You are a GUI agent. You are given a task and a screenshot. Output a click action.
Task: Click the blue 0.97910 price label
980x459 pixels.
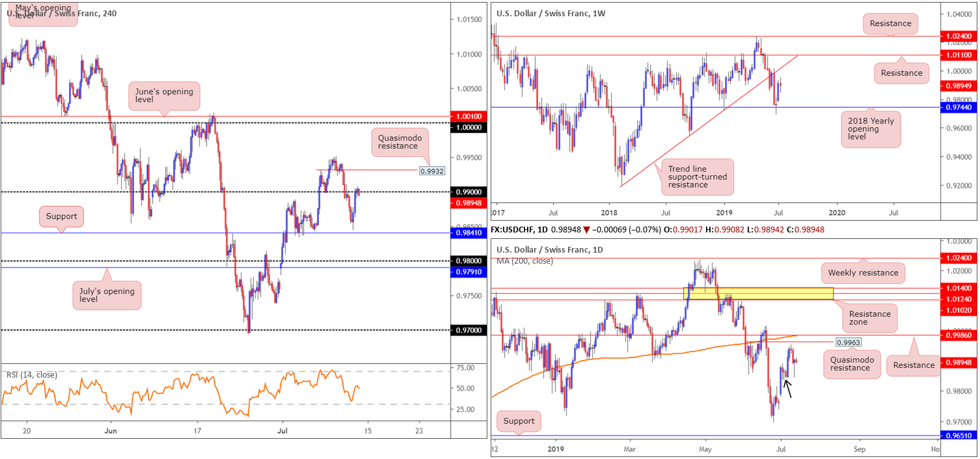click(469, 272)
